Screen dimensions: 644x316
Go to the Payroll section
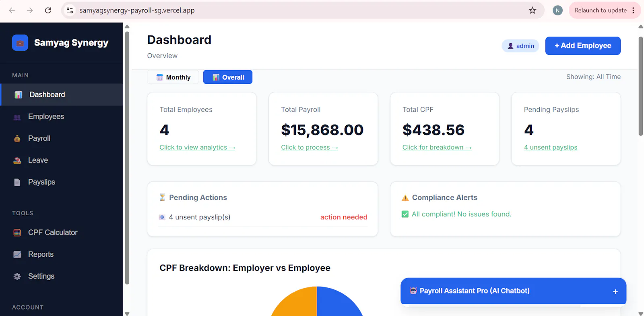(x=62, y=138)
